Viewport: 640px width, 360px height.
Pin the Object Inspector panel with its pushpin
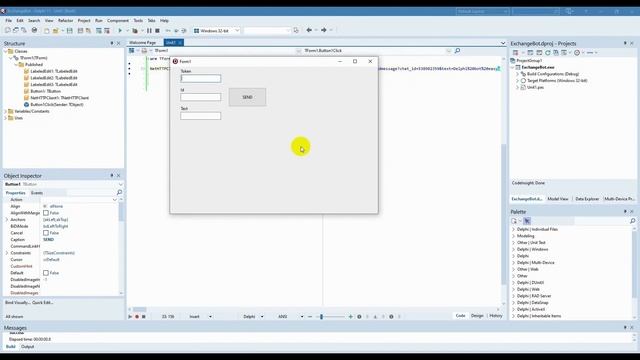(111, 176)
